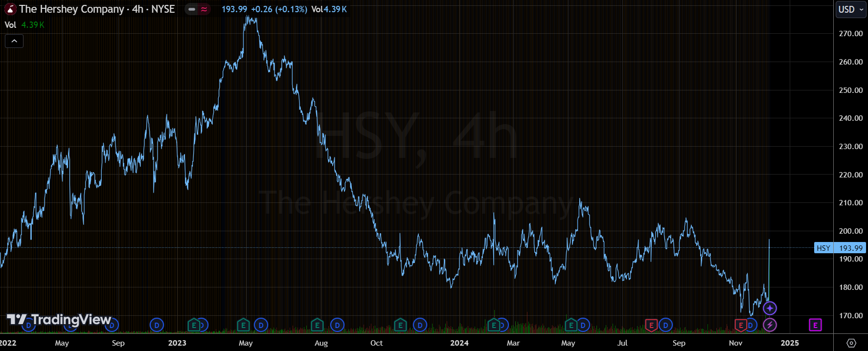Click the volume value 4.39 K in legend
Image resolution: width=868 pixels, height=351 pixels.
coord(33,25)
